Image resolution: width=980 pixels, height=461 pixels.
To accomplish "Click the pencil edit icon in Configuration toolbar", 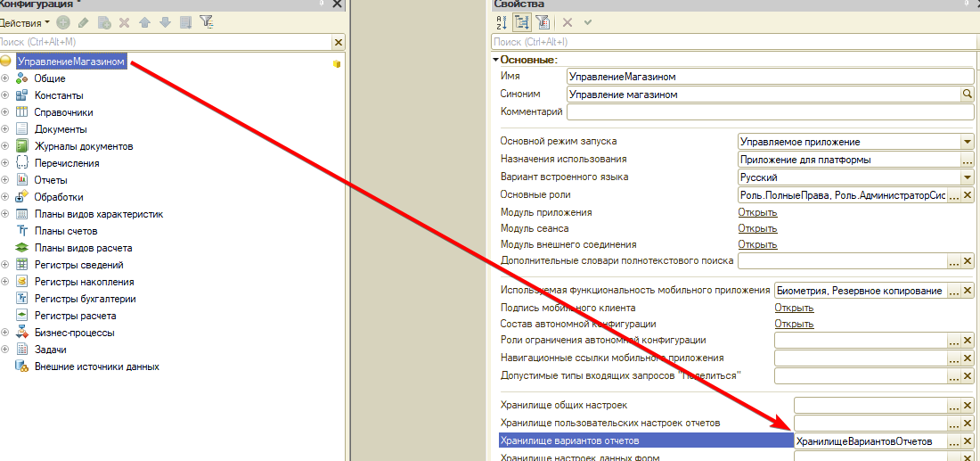I will (x=84, y=21).
